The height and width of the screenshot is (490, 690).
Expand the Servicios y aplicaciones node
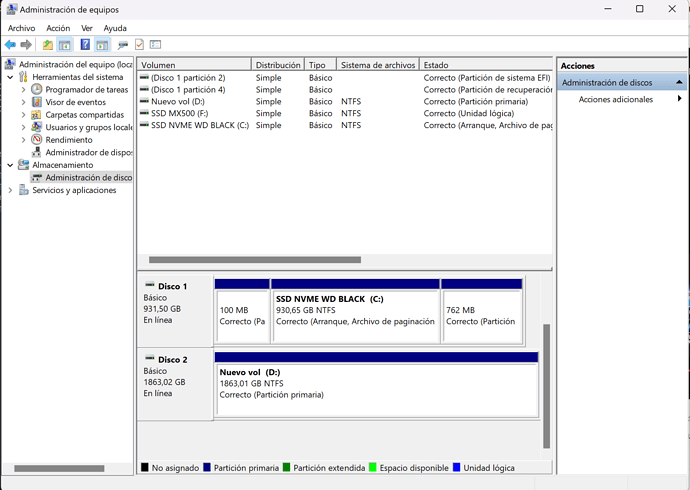pyautogui.click(x=10, y=190)
